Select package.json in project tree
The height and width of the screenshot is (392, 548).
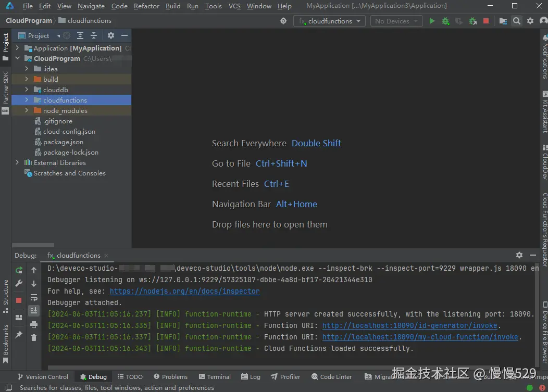(x=63, y=142)
